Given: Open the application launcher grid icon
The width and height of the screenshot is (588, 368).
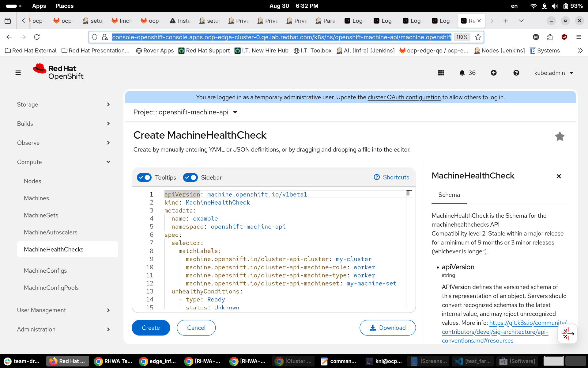Looking at the screenshot, I should click(441, 73).
